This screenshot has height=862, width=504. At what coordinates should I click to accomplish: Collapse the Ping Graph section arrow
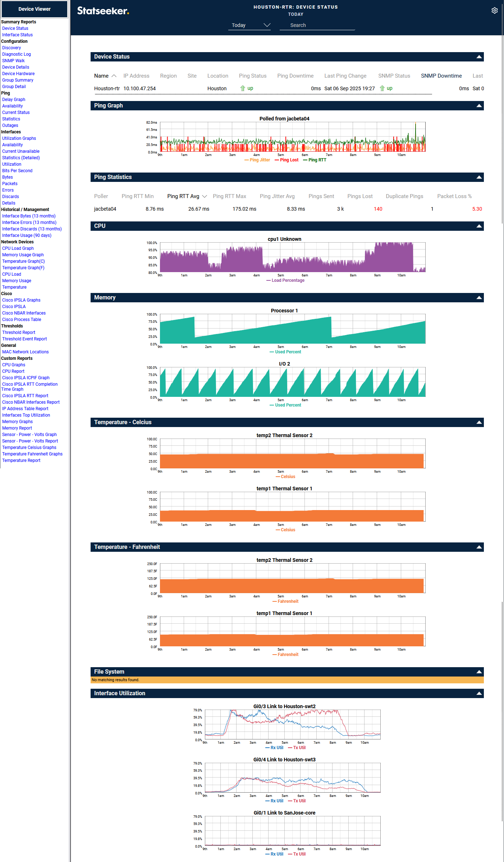click(x=479, y=106)
